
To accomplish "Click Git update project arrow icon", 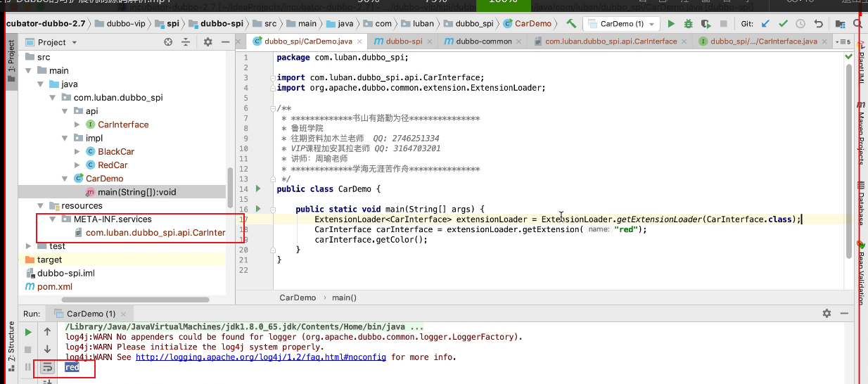I will pos(766,24).
